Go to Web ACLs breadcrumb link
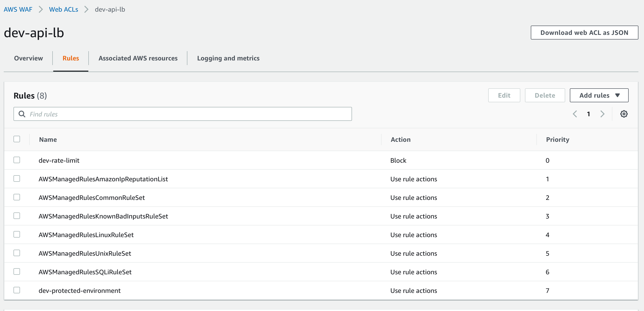 63,10
